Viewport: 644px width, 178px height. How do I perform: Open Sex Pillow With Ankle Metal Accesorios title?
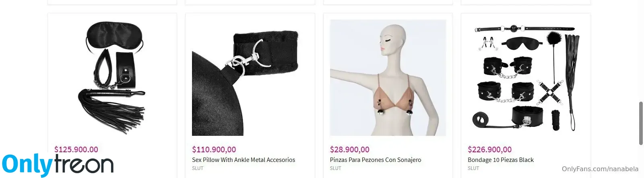click(244, 160)
